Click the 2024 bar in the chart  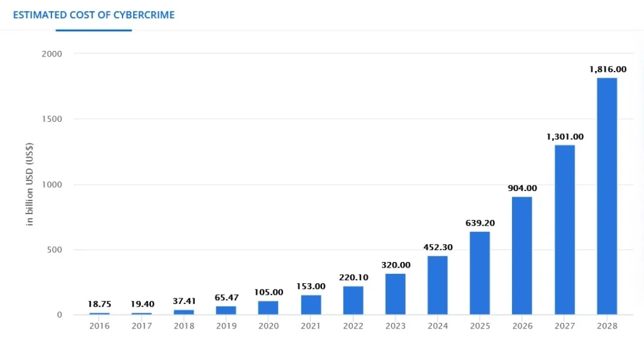point(437,285)
